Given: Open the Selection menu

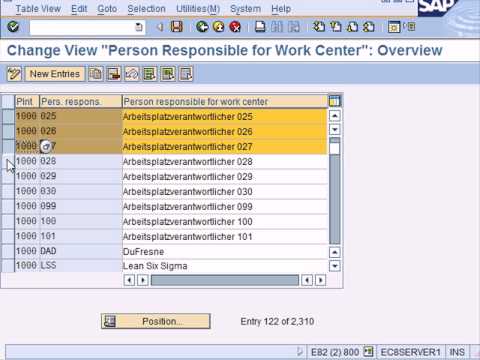Looking at the screenshot, I should click(x=146, y=9).
